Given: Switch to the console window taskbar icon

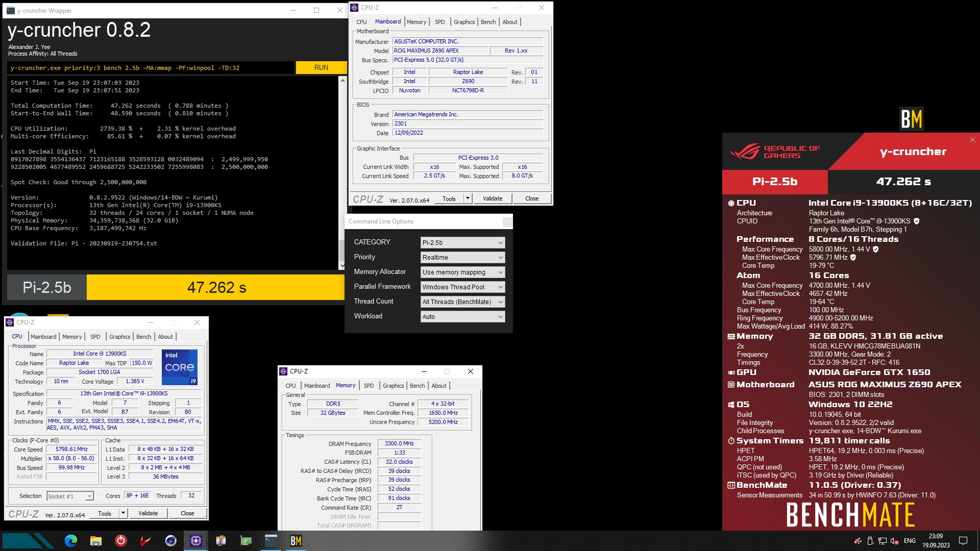Looking at the screenshot, I should [271, 541].
